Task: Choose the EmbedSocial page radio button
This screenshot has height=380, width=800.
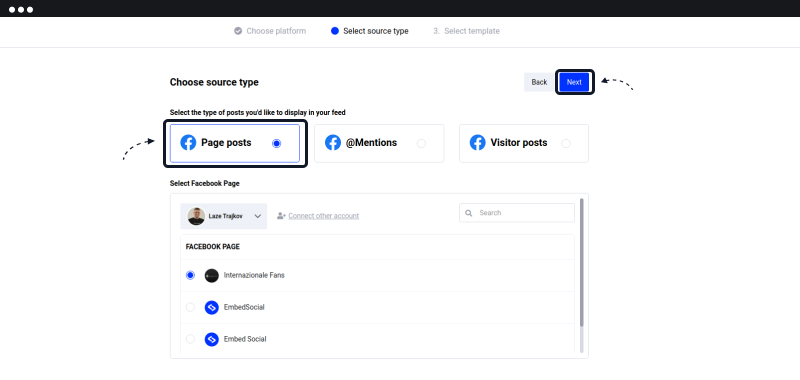Action: coord(190,308)
